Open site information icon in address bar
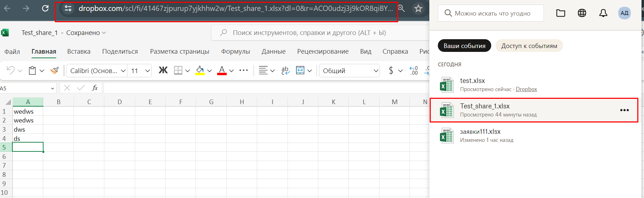 tap(68, 8)
